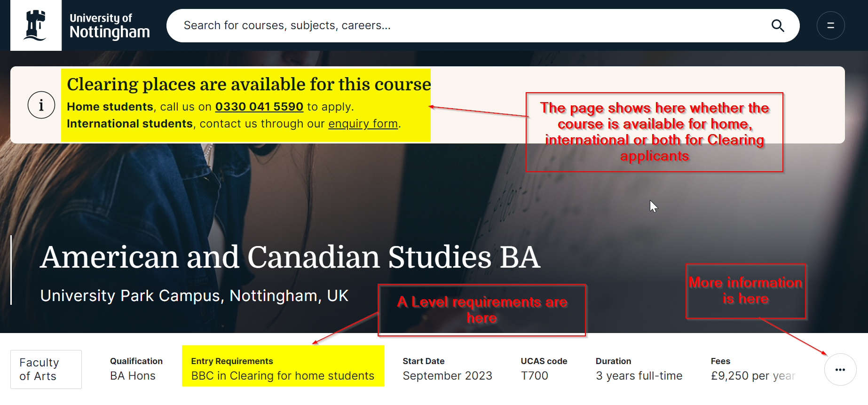The image size is (868, 405).
Task: Click the UCAS code T700 item
Action: [x=544, y=369]
